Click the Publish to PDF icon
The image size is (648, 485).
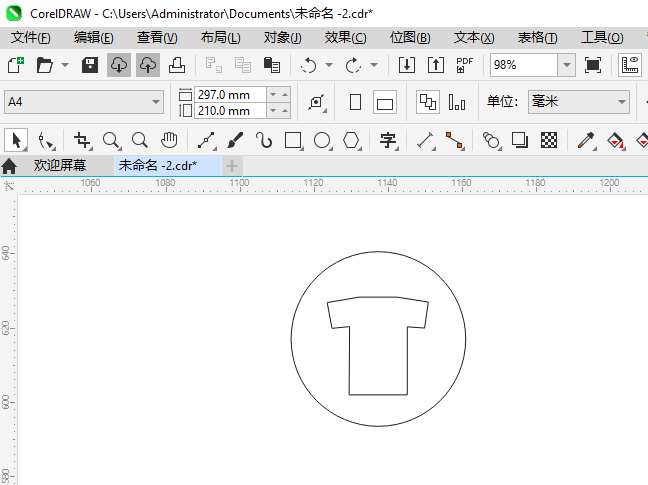465,65
